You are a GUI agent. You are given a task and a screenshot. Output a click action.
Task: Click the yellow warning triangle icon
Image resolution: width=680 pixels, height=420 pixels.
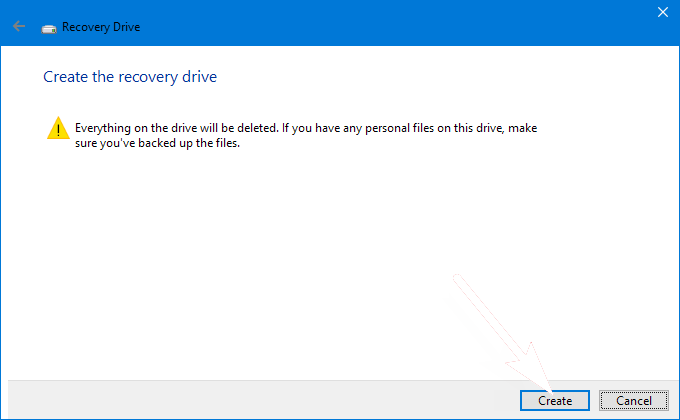58,128
